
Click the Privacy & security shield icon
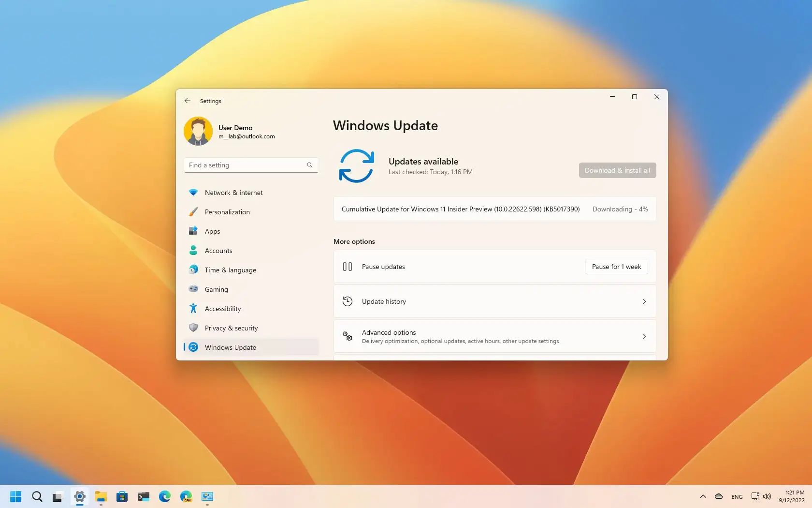[x=193, y=328]
